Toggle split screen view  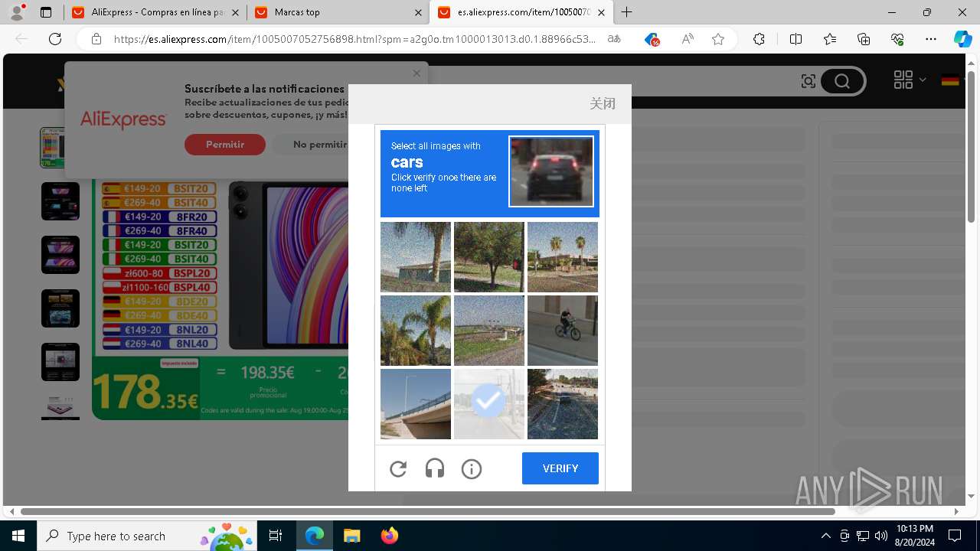click(x=795, y=39)
